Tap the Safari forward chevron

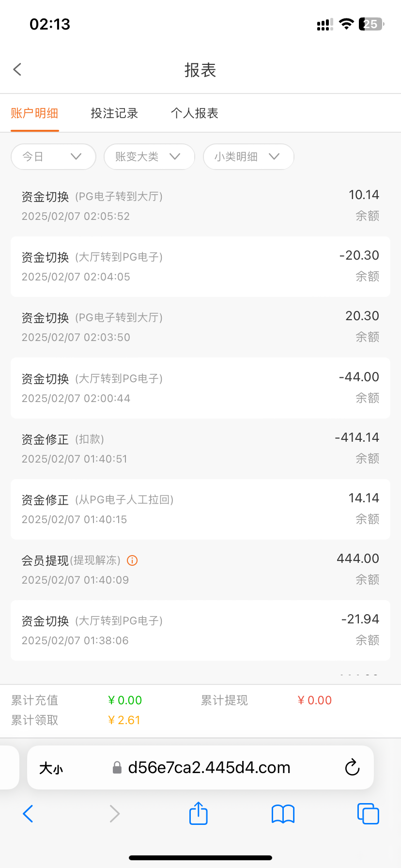(114, 814)
